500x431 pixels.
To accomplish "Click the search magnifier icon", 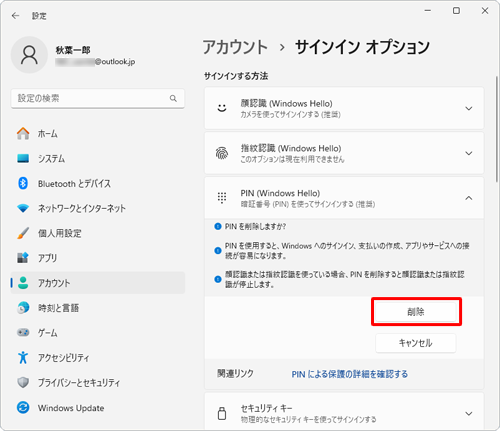I will pyautogui.click(x=173, y=98).
